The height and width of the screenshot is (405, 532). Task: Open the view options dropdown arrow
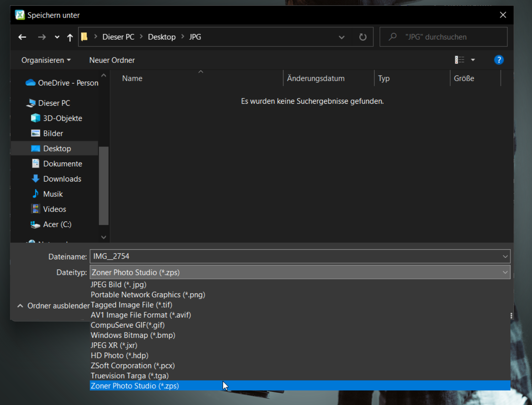(473, 60)
